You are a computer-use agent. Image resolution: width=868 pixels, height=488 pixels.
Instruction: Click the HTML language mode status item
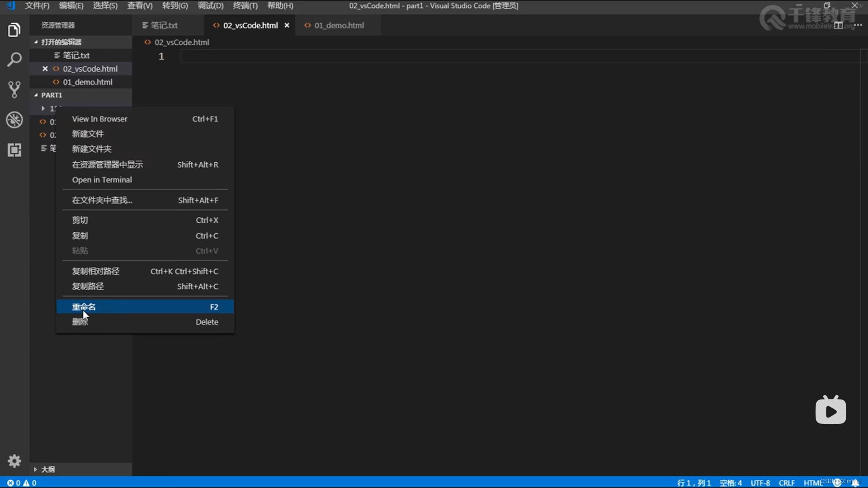click(812, 483)
